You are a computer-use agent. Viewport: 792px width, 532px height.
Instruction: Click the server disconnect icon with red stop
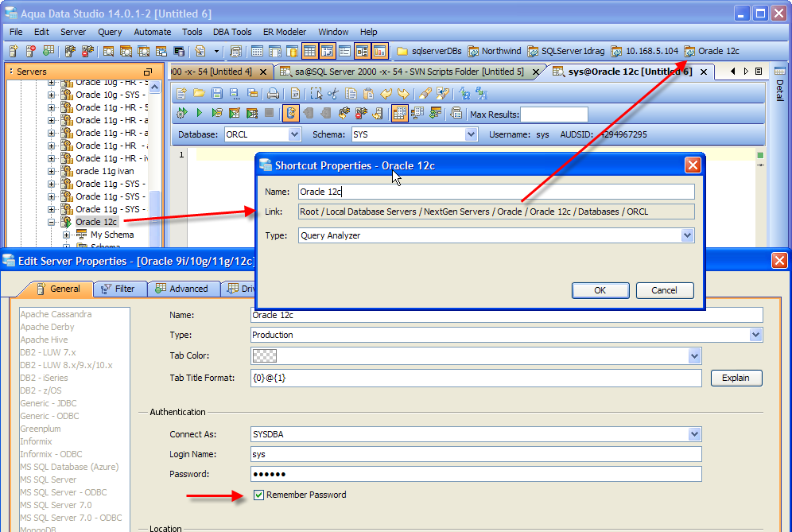(x=87, y=51)
